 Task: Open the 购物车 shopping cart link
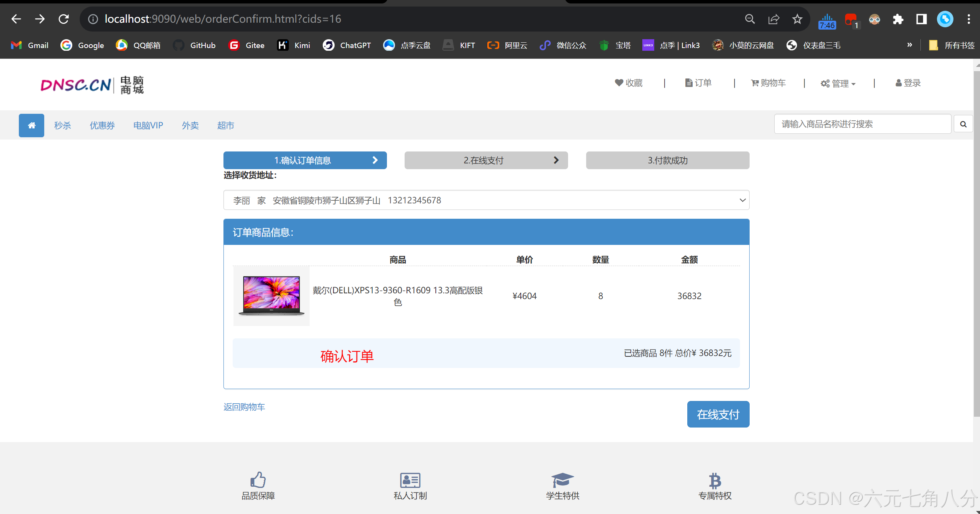point(768,83)
